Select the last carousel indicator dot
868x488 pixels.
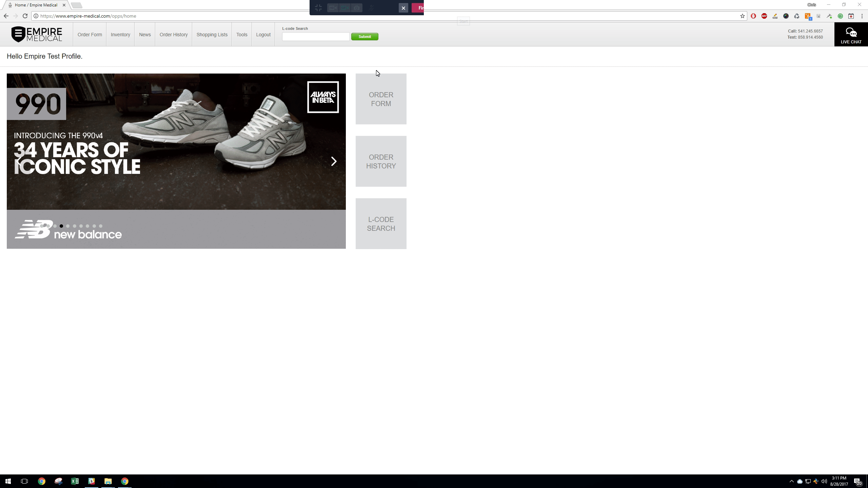100,226
